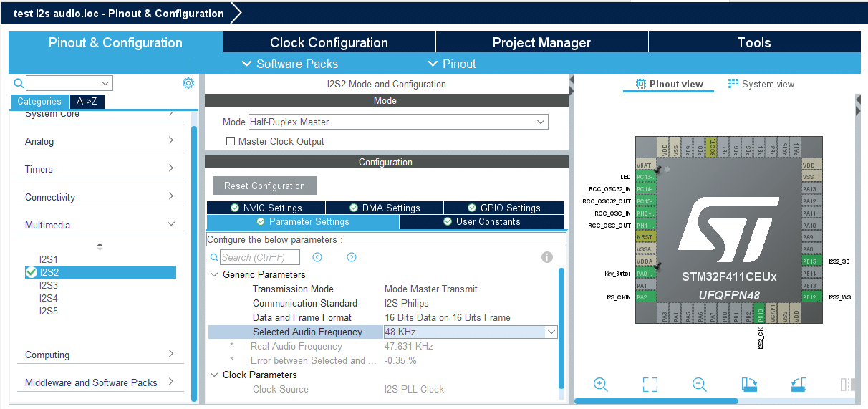Select the VBAT pin on chip

(646, 165)
